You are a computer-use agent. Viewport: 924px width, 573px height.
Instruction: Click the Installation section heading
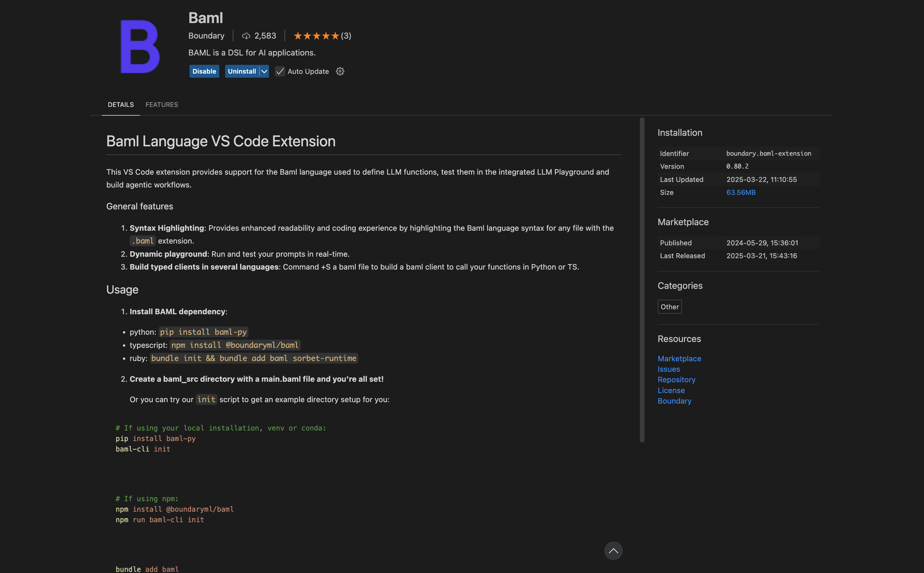tap(680, 133)
